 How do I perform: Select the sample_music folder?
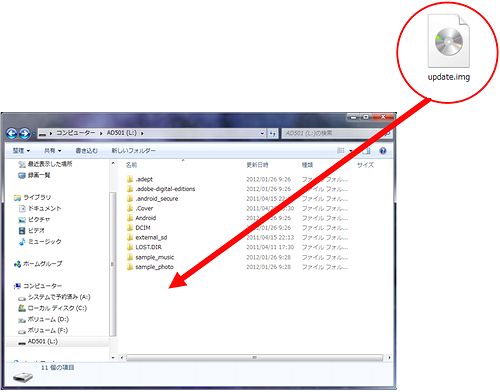pos(151,257)
